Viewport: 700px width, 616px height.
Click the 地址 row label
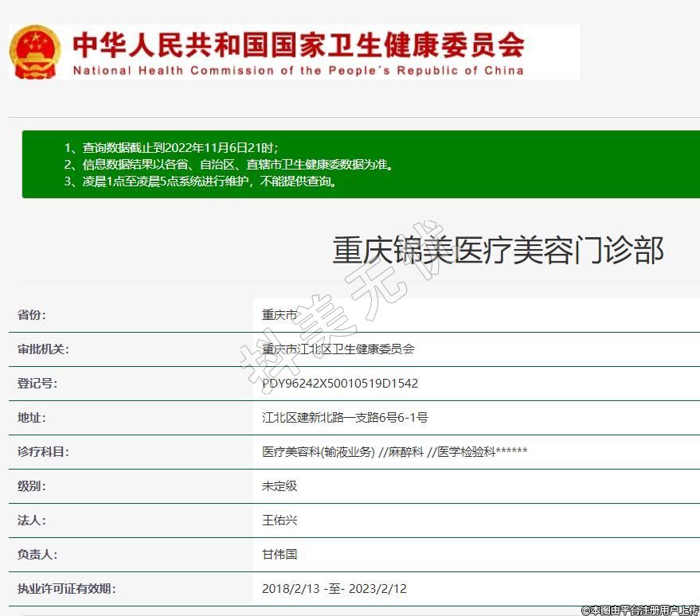coord(32,418)
